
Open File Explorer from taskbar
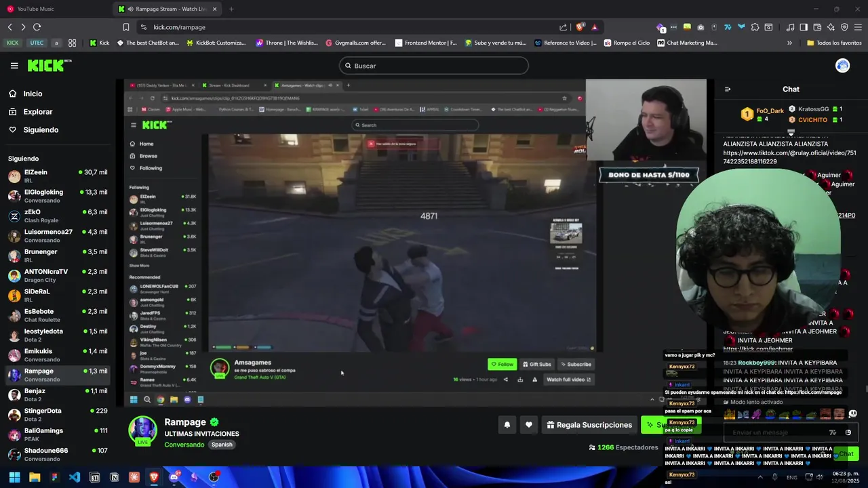pyautogui.click(x=35, y=477)
